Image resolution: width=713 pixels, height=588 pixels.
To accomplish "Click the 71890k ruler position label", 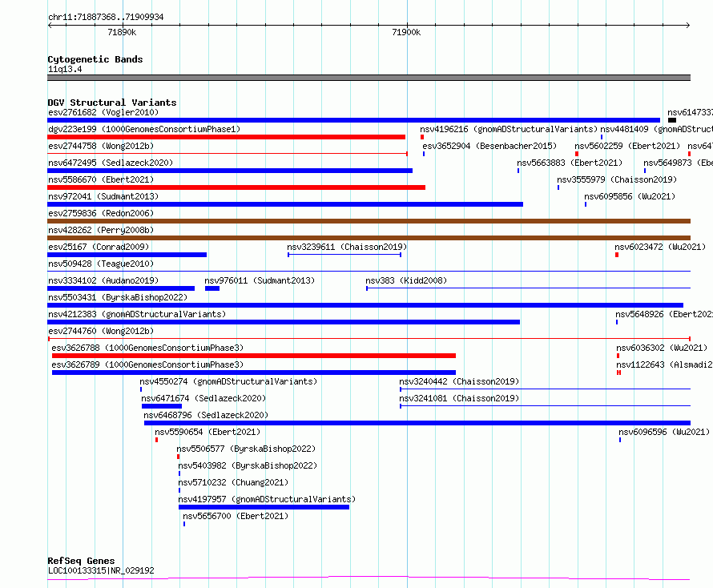I will click(x=122, y=32).
